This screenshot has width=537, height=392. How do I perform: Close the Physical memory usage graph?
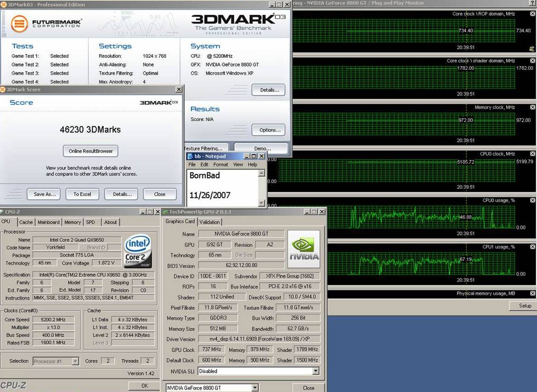532,293
